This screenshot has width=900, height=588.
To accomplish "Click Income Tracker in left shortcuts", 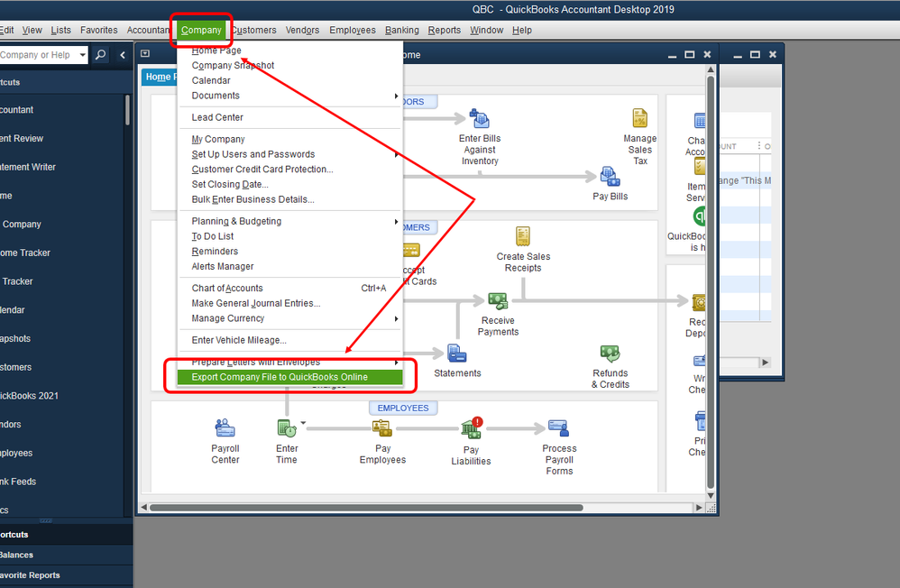I will pos(24,253).
